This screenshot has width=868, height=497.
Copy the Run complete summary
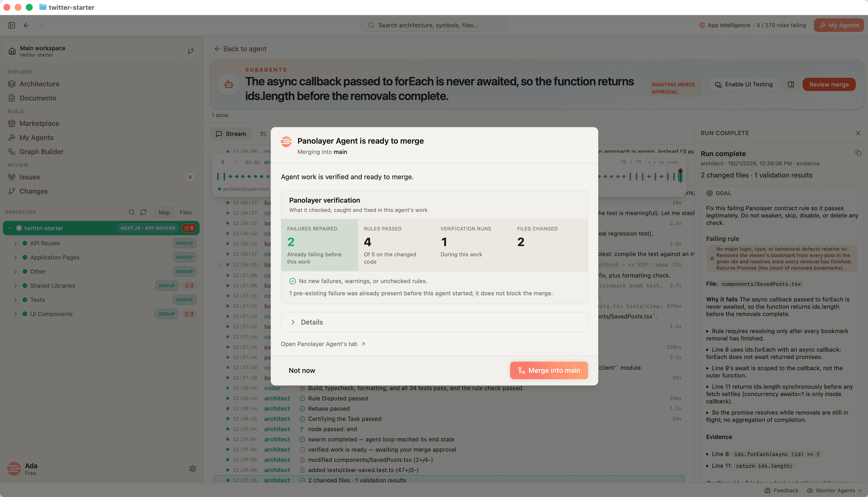(x=858, y=153)
